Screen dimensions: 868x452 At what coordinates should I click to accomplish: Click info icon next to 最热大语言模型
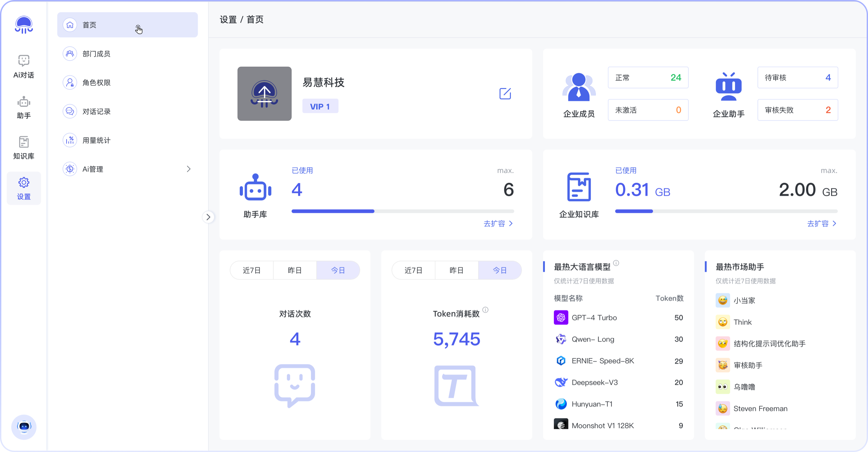(616, 263)
